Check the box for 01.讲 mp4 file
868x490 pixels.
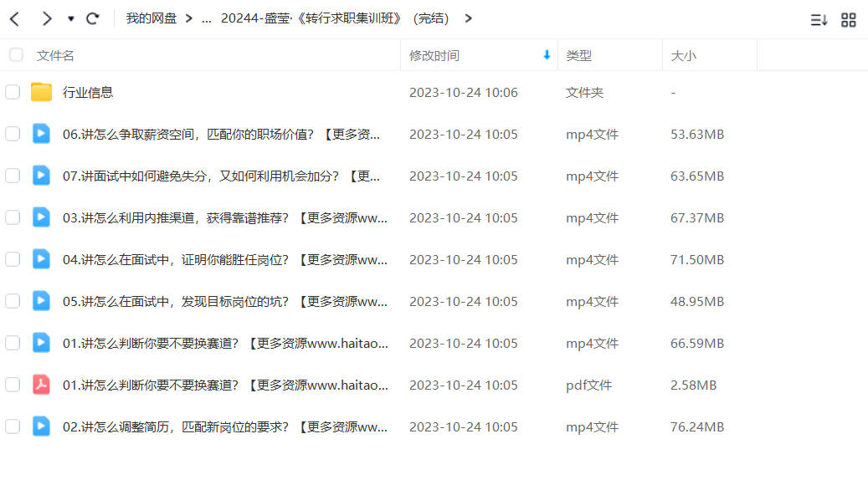(x=13, y=343)
